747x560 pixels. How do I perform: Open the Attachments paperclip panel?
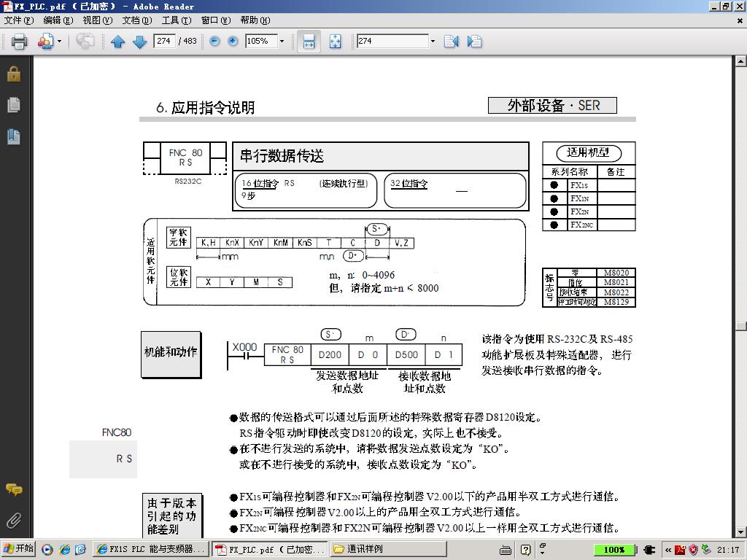pyautogui.click(x=13, y=521)
